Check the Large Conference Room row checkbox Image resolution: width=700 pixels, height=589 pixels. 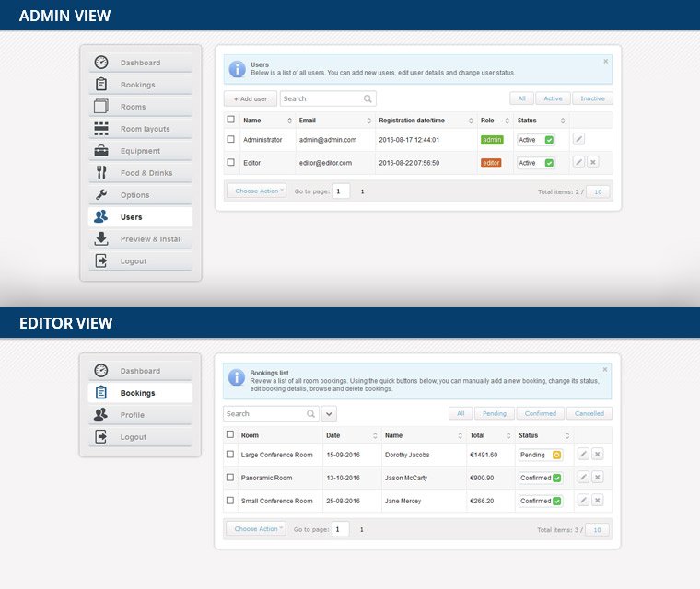tap(230, 455)
